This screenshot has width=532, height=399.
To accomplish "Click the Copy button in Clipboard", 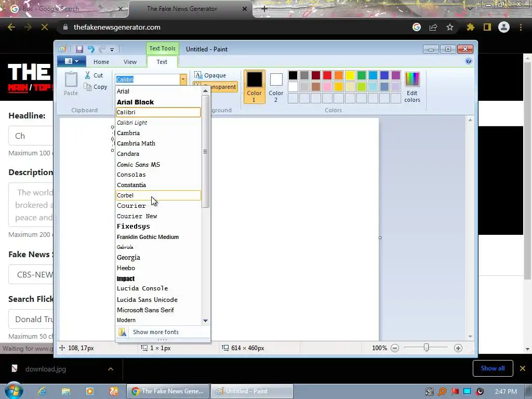I will point(96,87).
